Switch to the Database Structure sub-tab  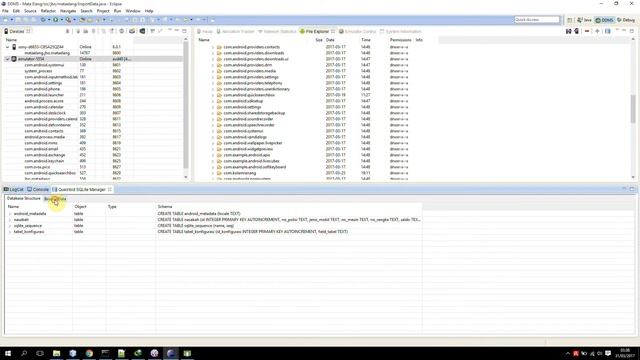point(24,198)
